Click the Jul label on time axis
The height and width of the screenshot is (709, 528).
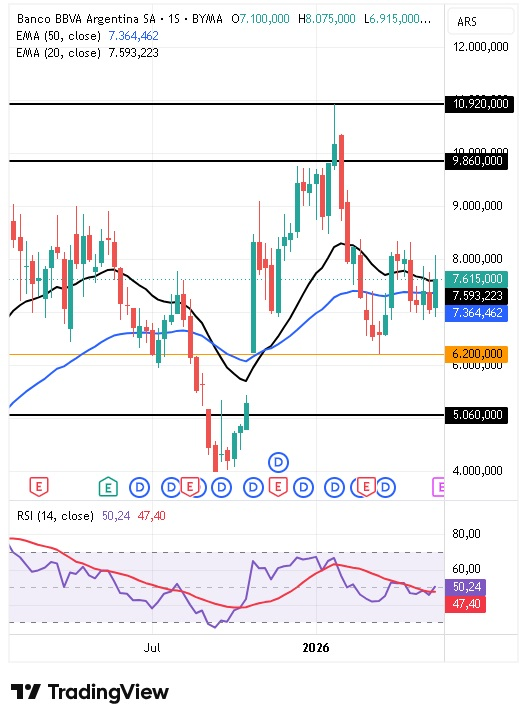(152, 648)
